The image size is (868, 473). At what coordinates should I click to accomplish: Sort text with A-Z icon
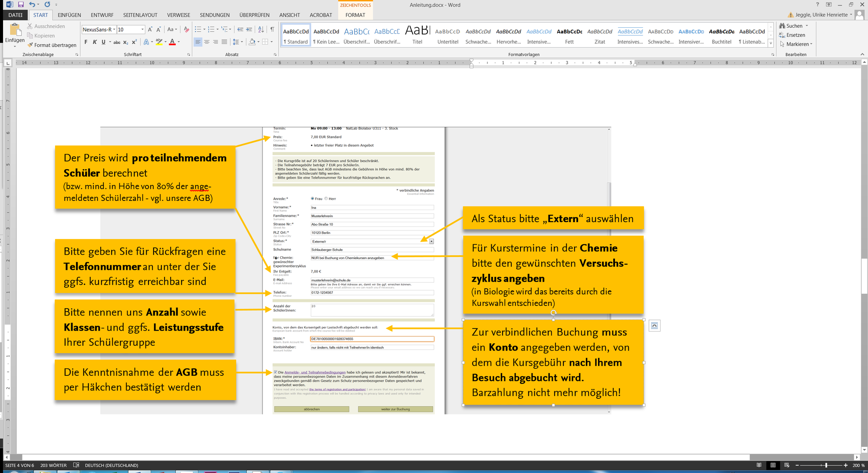point(261,30)
